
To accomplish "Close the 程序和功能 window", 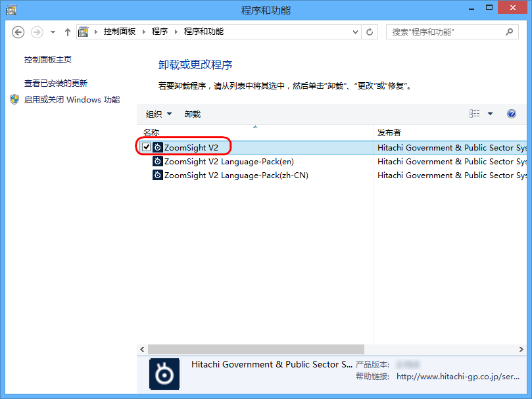I will 513,7.
